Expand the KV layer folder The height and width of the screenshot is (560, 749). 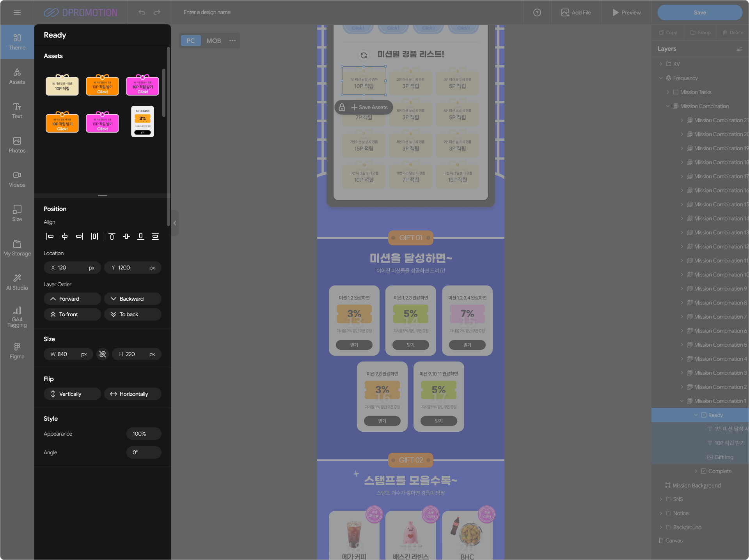click(661, 64)
